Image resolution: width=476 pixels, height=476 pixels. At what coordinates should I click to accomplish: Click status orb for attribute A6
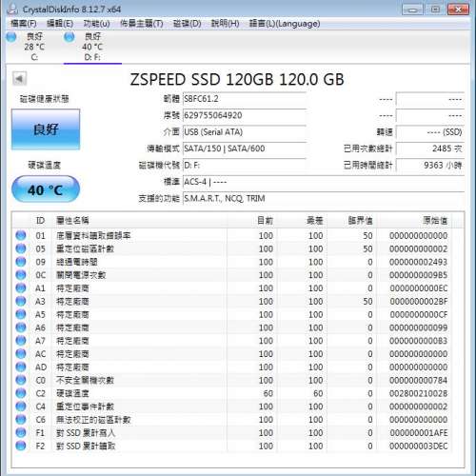[21, 327]
